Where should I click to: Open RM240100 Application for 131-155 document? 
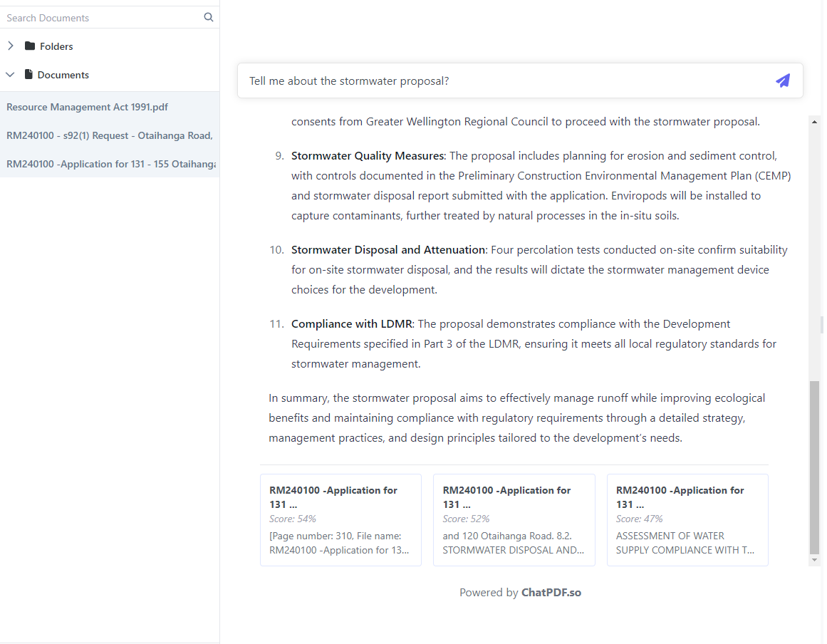click(111, 164)
